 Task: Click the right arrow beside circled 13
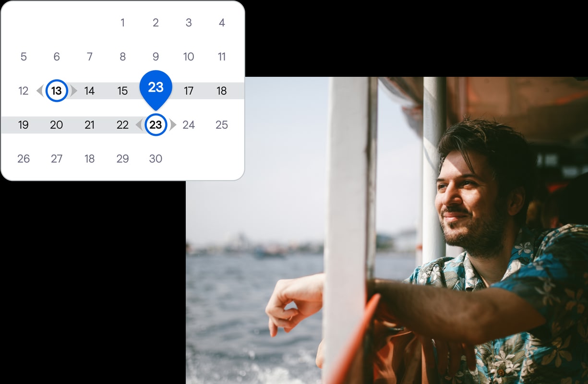click(73, 91)
